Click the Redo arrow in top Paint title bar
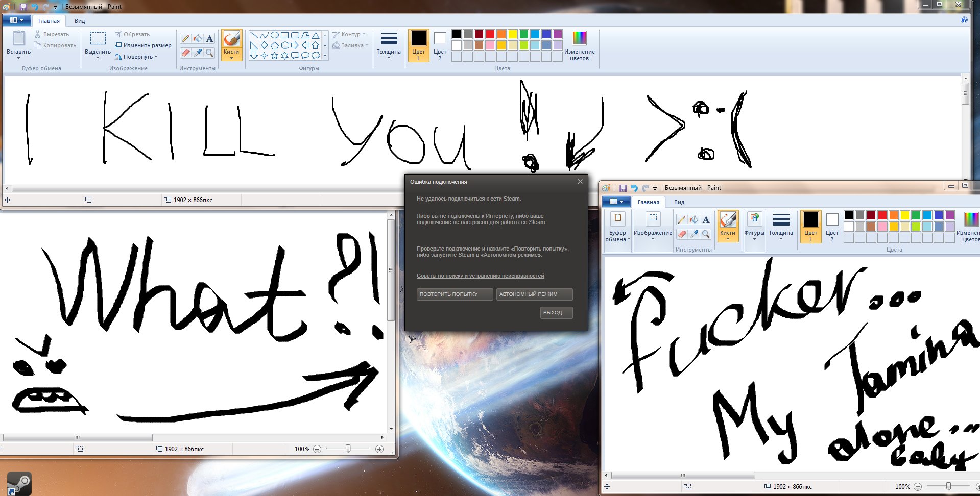Viewport: 980px width, 496px height. 45,7
